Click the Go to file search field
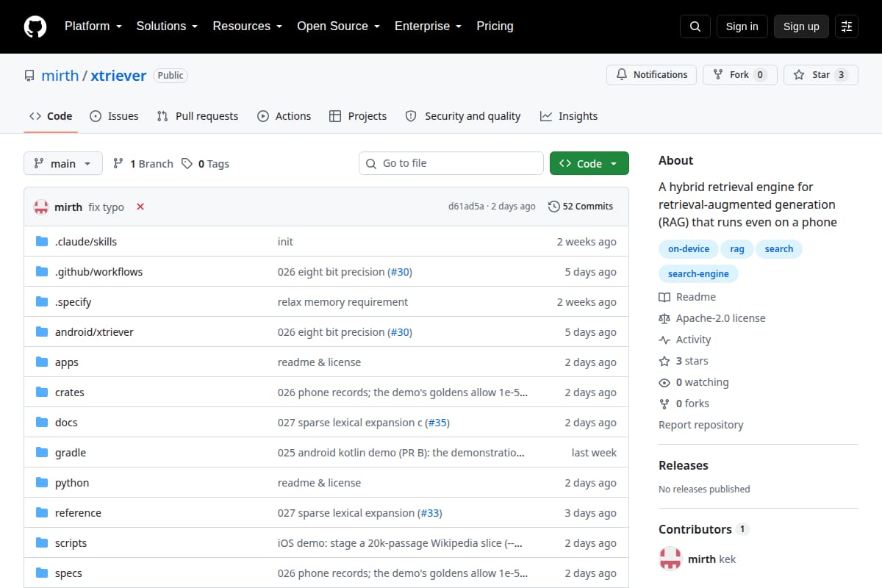 point(451,163)
